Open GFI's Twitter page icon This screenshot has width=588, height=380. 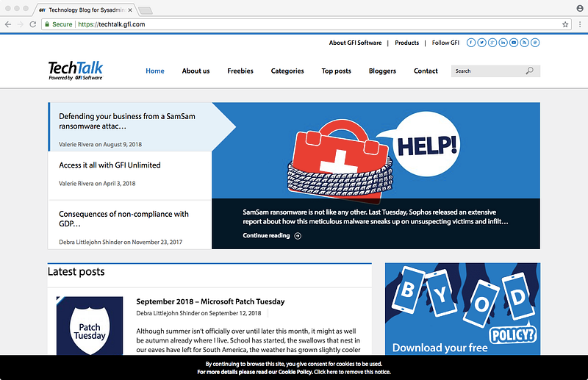[x=482, y=43]
